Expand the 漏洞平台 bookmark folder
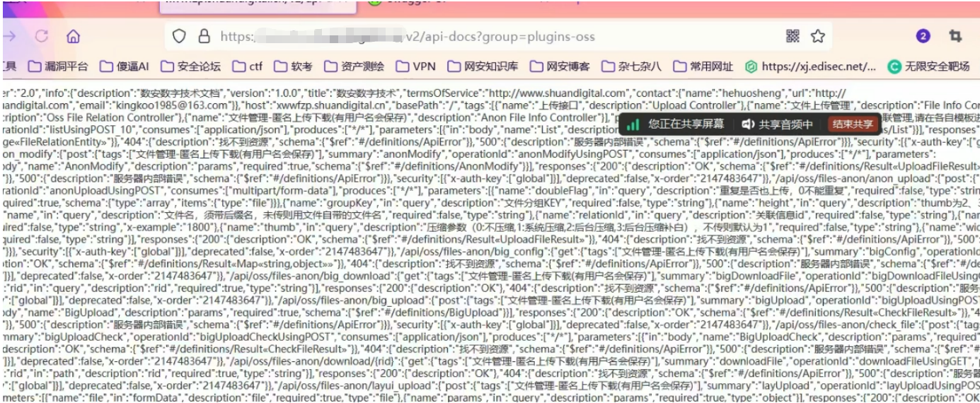Viewport: 980px width, 403px height. pos(58,66)
